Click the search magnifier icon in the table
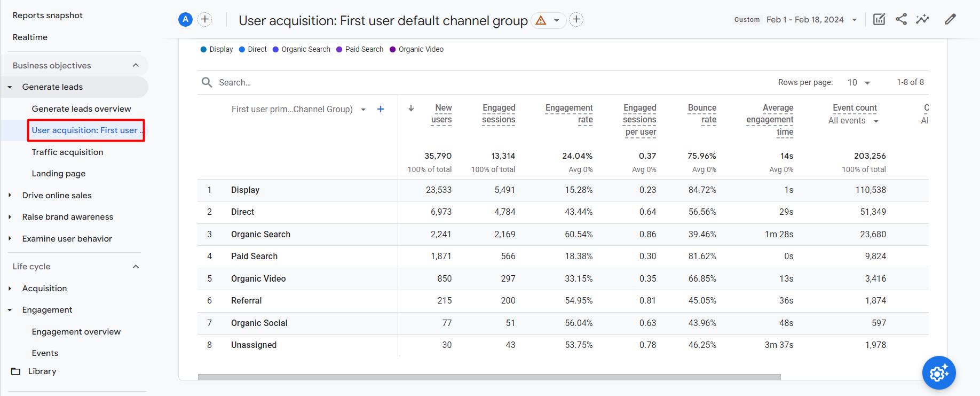 207,82
